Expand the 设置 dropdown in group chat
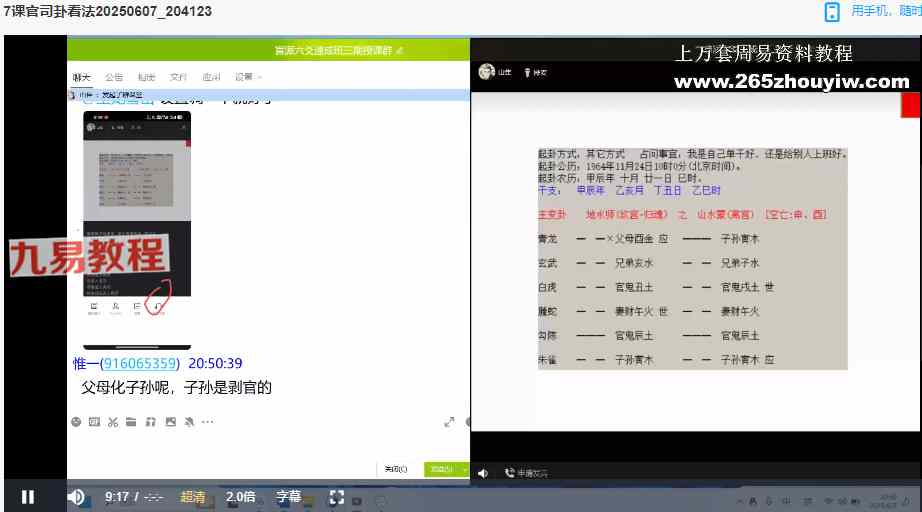Image resolution: width=922 pixels, height=512 pixels. tap(246, 77)
